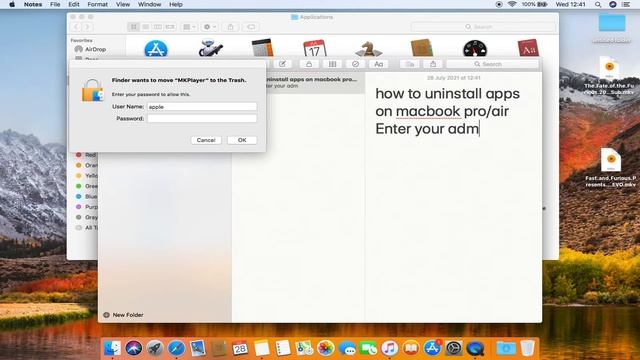640x360 pixels.
Task: Go forward in the Finder window
Action: click(x=87, y=27)
